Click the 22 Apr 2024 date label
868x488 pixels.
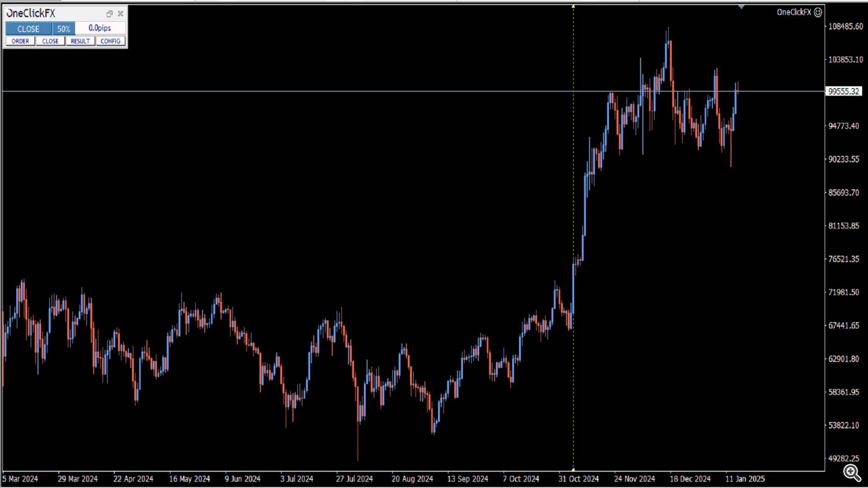pos(133,479)
